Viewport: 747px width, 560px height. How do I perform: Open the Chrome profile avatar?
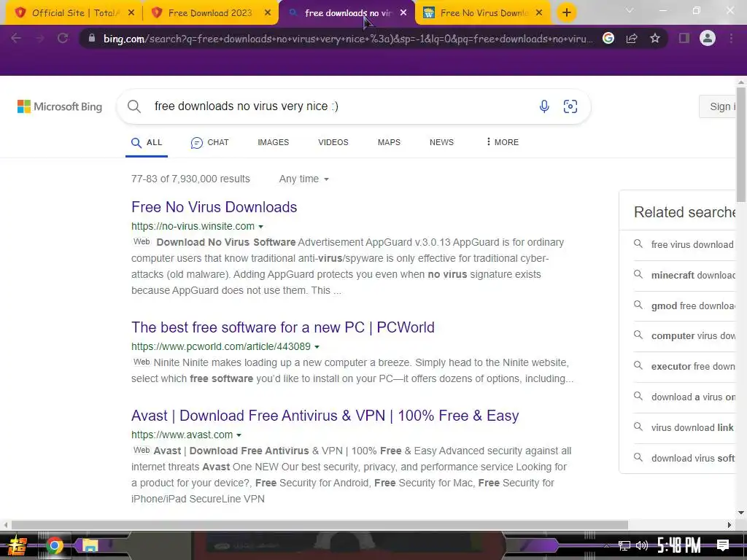coord(708,38)
